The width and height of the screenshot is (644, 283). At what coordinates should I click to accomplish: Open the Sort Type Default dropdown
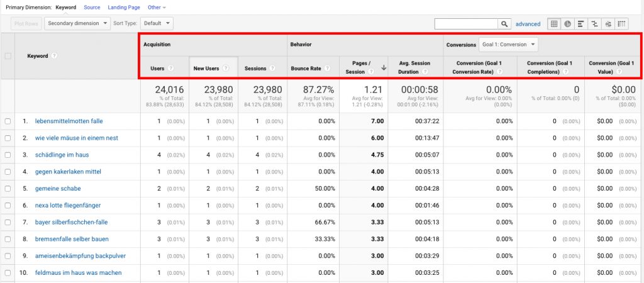pyautogui.click(x=157, y=23)
